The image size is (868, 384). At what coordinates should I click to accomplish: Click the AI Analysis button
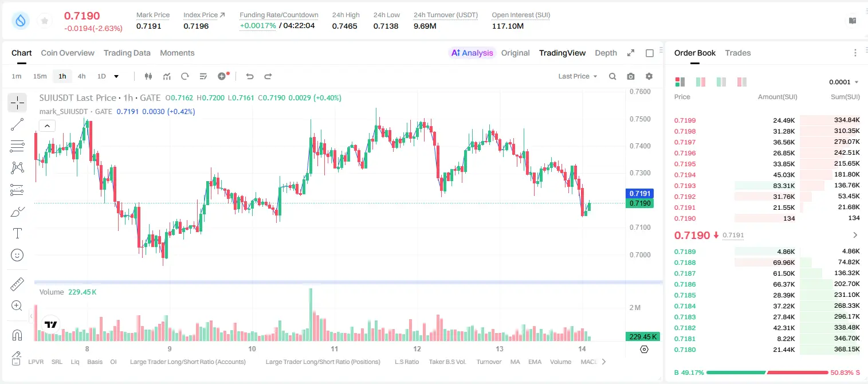point(472,53)
